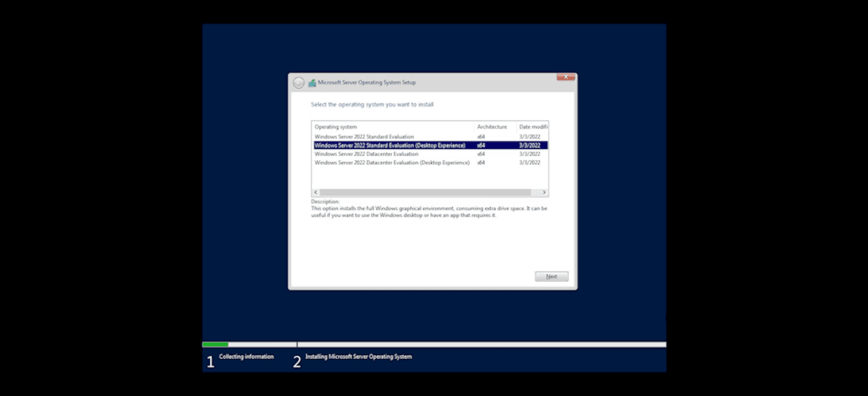Select Datacenter Evaluation (Desktop Experience) row
The width and height of the screenshot is (868, 396).
tap(430, 162)
